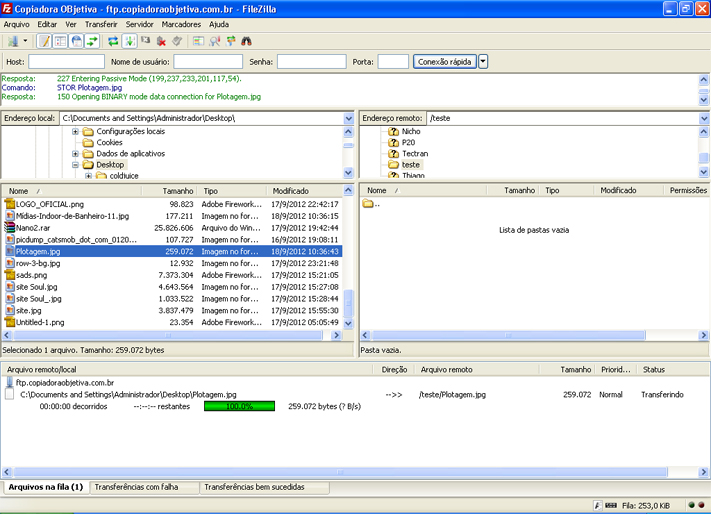Click the reconnect to server icon
The image size is (711, 514).
pos(177,41)
